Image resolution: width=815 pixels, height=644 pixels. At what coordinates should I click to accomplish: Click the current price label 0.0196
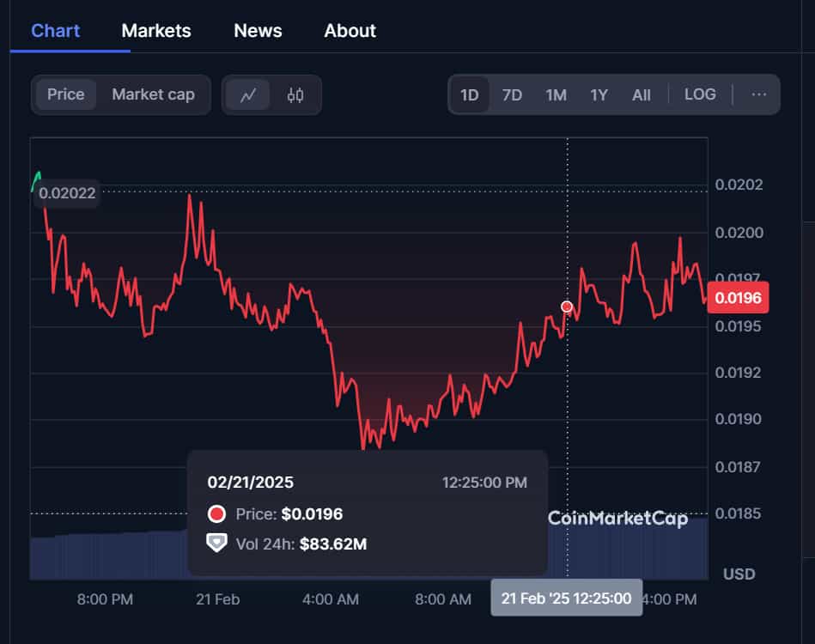(x=738, y=299)
